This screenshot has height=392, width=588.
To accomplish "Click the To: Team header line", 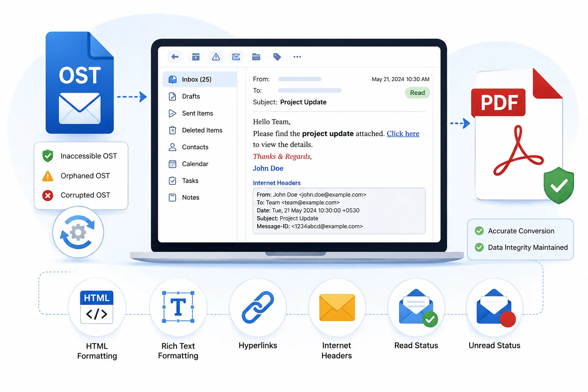I will click(x=298, y=203).
